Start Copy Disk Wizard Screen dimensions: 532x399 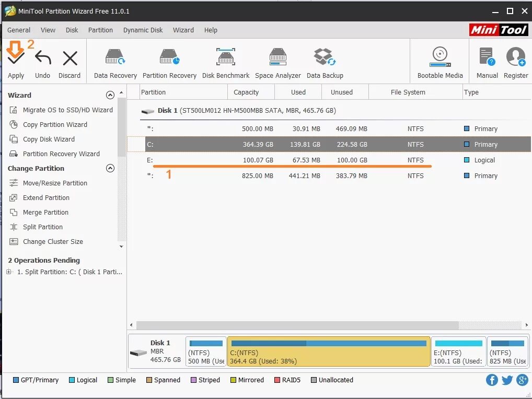42,139
